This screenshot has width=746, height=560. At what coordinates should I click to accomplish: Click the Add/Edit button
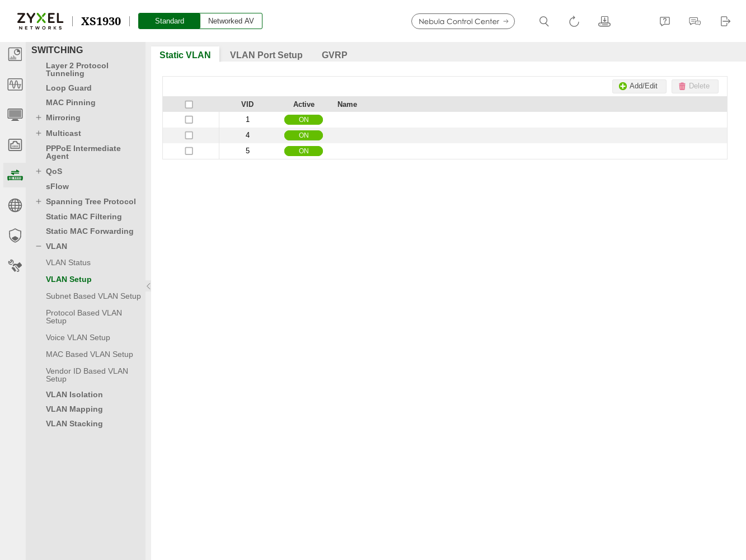tap(639, 86)
